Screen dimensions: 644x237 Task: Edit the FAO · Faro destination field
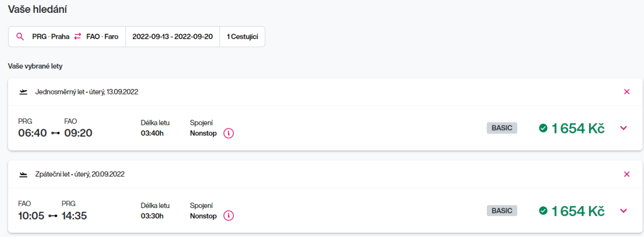103,37
